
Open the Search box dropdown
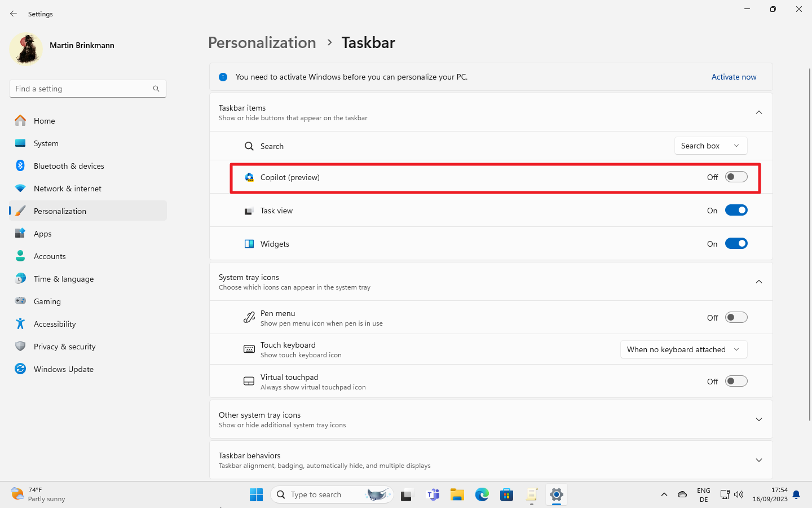[x=710, y=146]
